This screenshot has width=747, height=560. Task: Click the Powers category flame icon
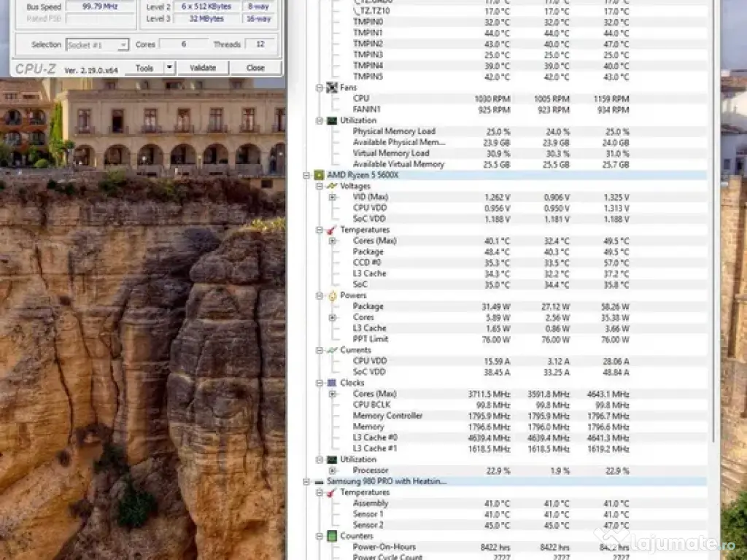pyautogui.click(x=332, y=295)
